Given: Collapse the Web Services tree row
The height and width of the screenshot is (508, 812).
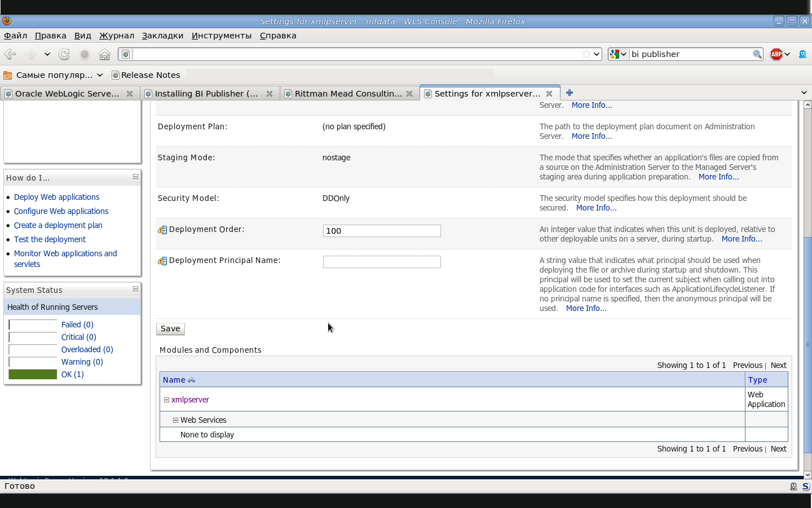Looking at the screenshot, I should (x=175, y=420).
